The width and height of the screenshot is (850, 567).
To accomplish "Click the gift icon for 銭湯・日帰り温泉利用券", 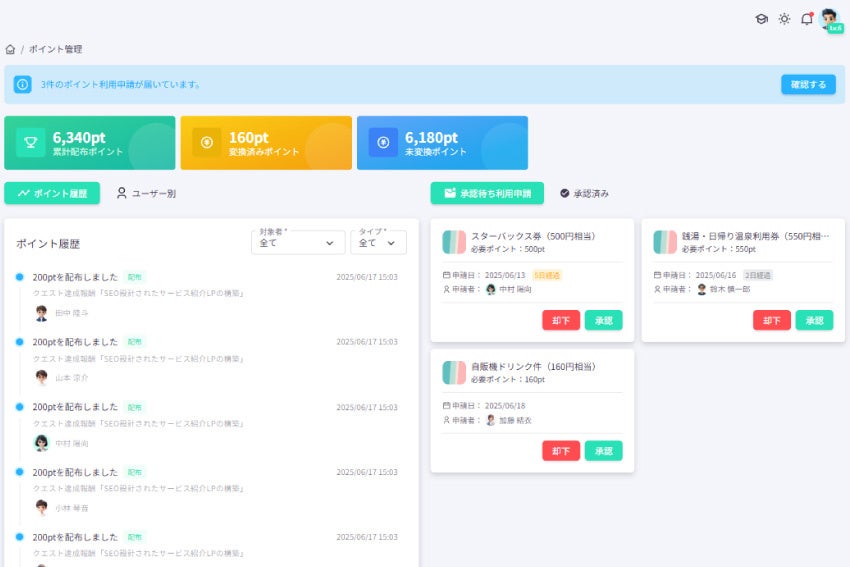I will pyautogui.click(x=665, y=242).
